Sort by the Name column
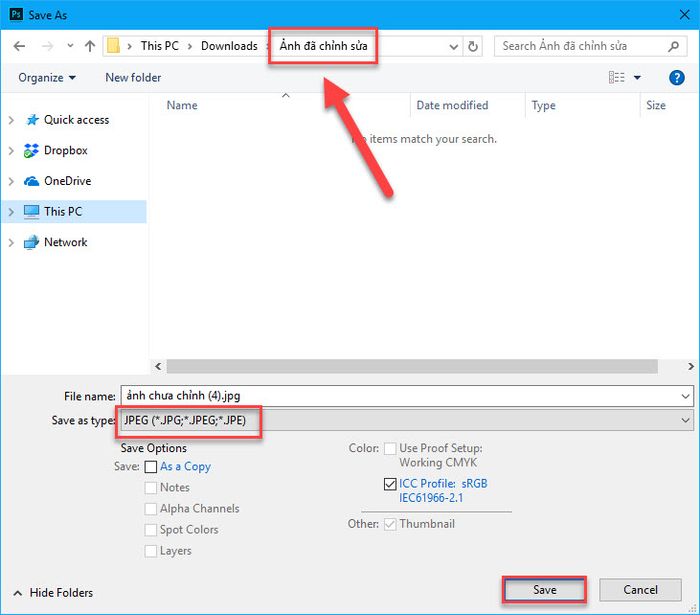 [x=182, y=105]
